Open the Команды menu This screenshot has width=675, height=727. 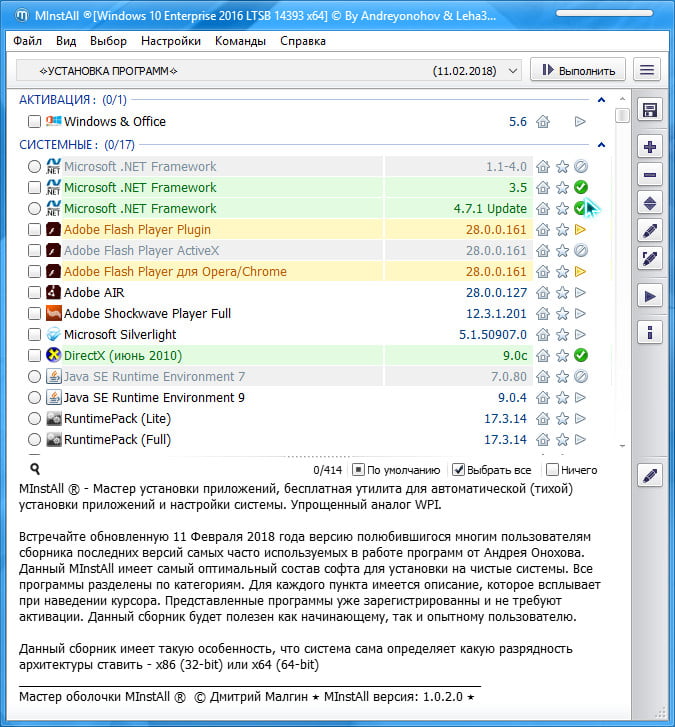click(240, 41)
